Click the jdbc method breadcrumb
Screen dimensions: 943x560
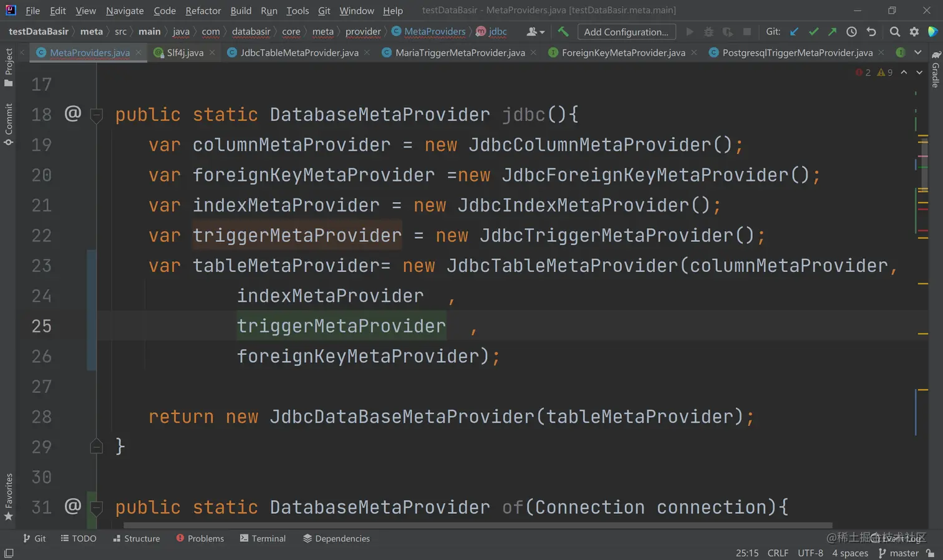click(491, 31)
